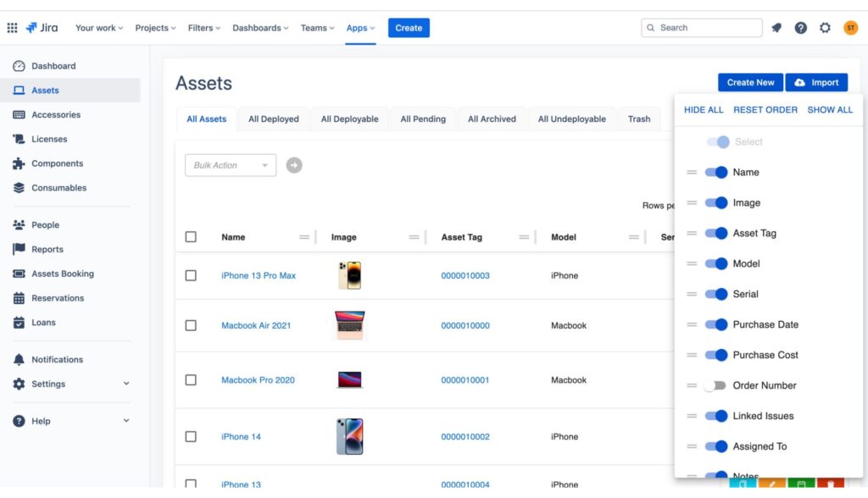Select the Licenses sidebar icon

pos(19,139)
